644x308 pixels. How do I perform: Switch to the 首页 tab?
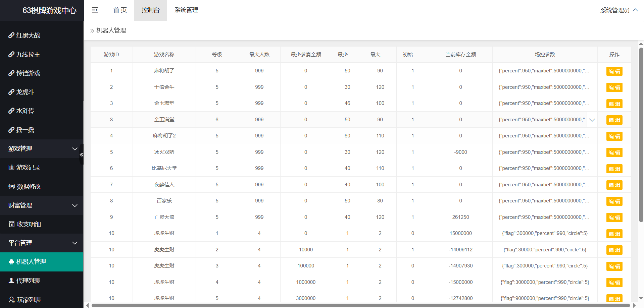tap(120, 10)
